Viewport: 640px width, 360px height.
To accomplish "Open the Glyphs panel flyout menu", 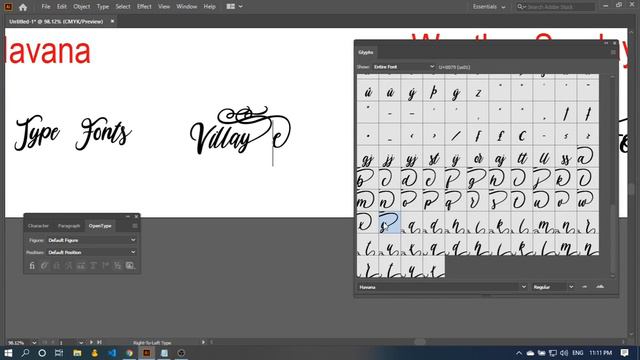I will tap(613, 52).
